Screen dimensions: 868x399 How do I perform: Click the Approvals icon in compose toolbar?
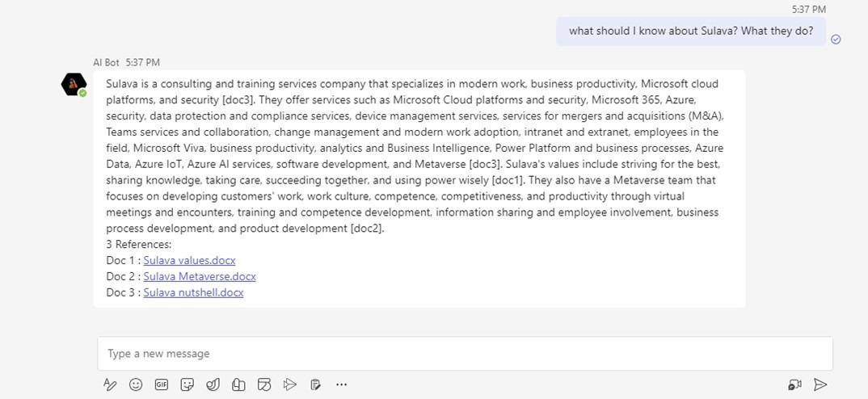coord(238,384)
